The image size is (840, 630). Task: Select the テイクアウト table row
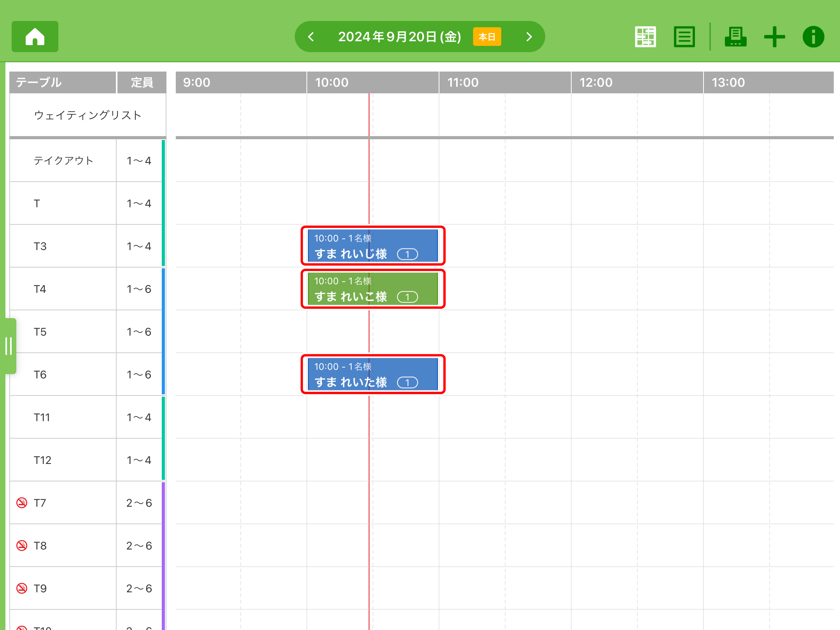(63, 161)
